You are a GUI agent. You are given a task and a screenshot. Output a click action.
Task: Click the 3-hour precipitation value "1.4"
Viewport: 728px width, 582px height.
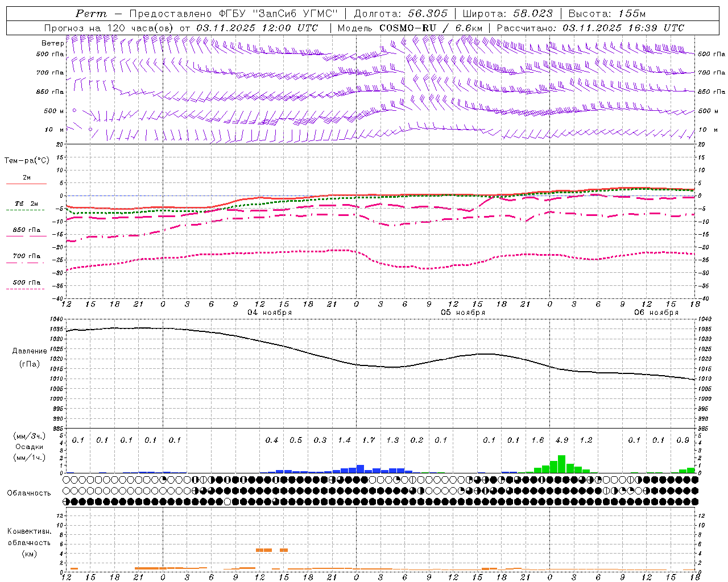(x=344, y=440)
